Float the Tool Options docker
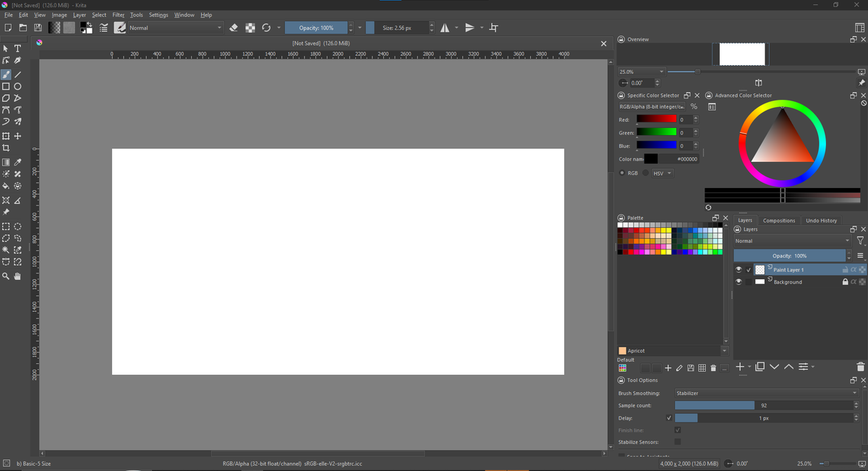 854,380
